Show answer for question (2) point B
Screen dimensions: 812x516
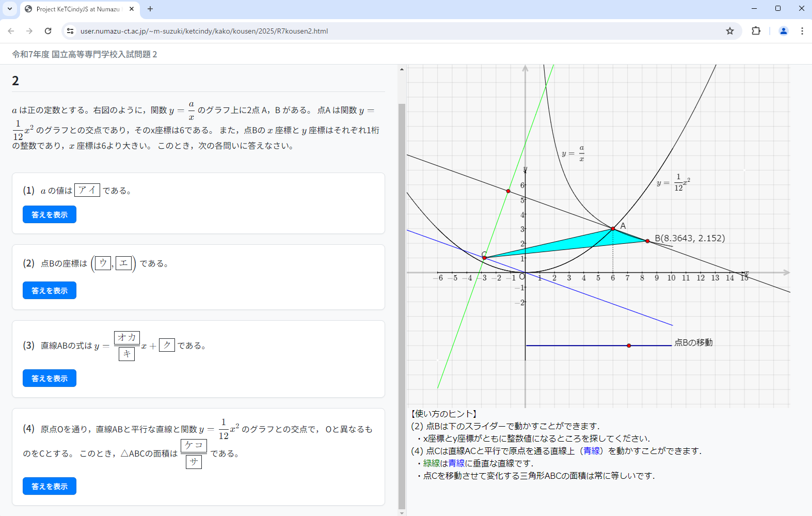(x=50, y=290)
